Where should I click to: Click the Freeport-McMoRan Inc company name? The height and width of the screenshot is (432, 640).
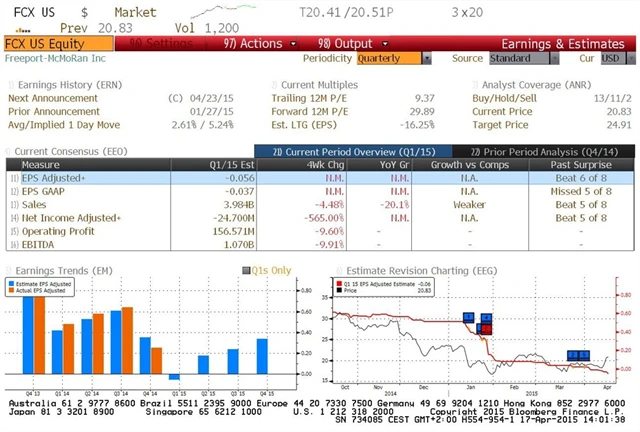tap(55, 58)
